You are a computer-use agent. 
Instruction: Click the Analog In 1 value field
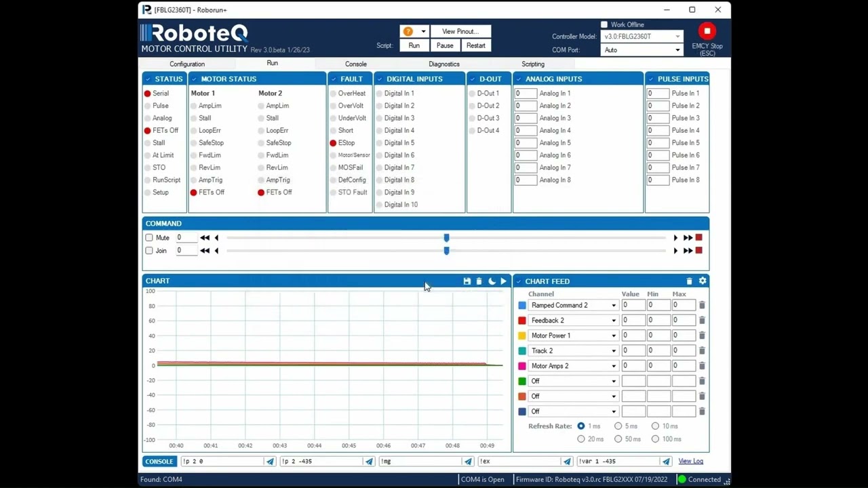click(x=526, y=94)
